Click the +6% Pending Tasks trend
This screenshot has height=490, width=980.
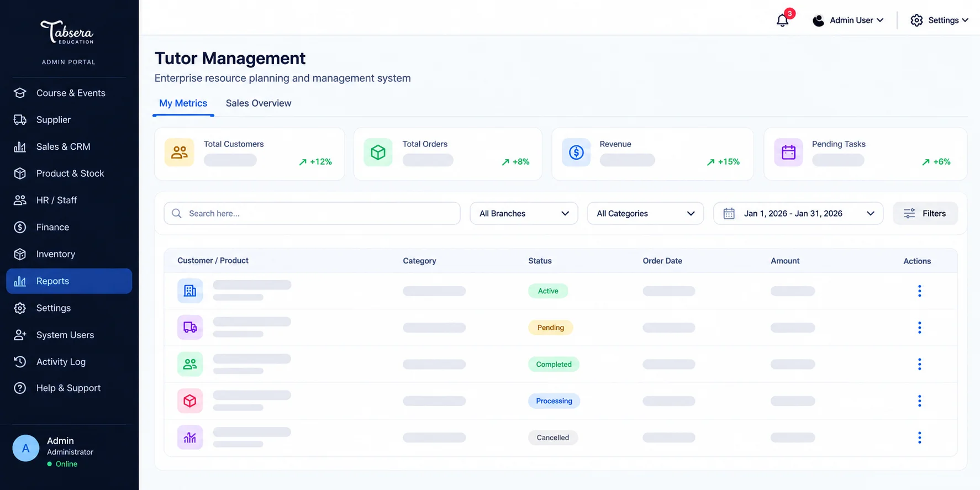tap(936, 162)
